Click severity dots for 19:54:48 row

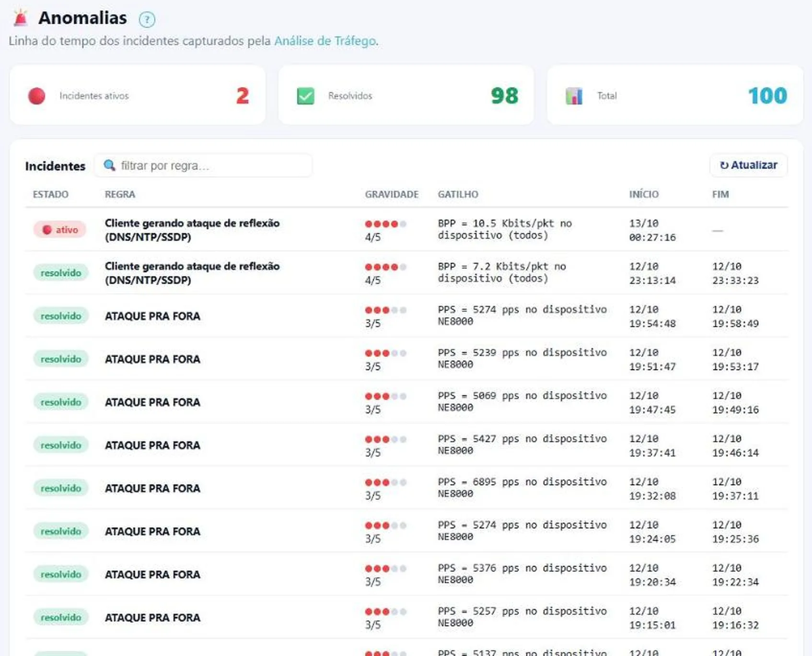click(x=386, y=310)
